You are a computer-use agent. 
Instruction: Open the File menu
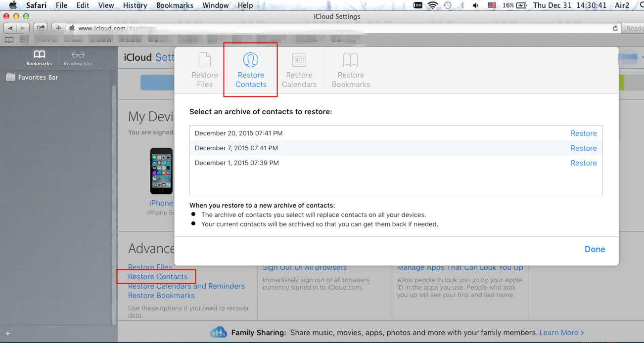(x=61, y=5)
